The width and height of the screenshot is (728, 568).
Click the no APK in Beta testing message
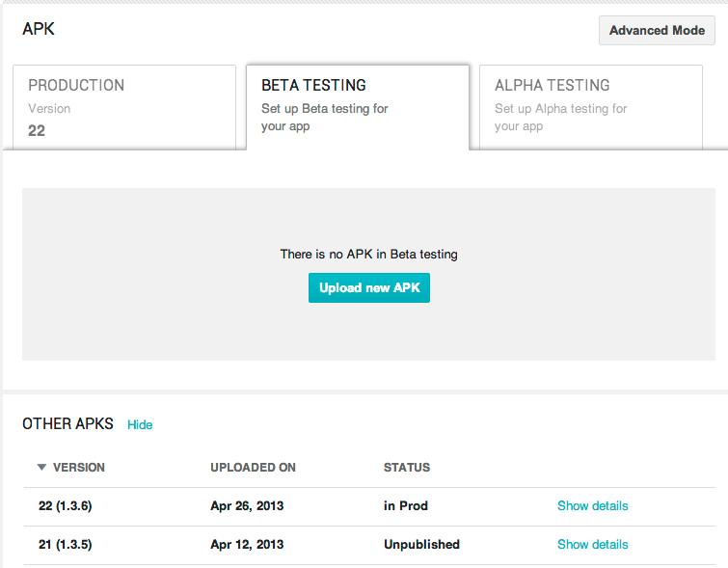(x=368, y=255)
